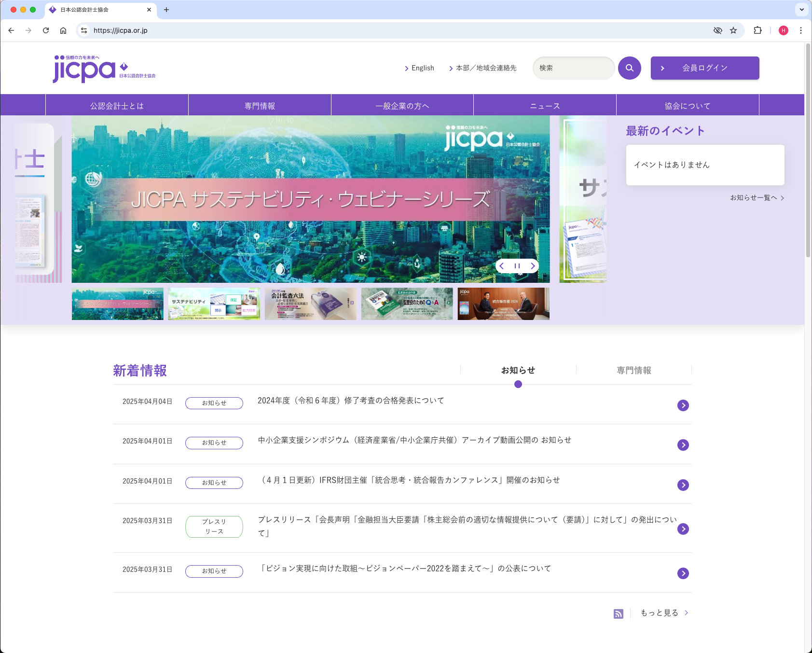
Task: Open arrow for ビジョン実現に向けた取組 item
Action: (x=683, y=573)
